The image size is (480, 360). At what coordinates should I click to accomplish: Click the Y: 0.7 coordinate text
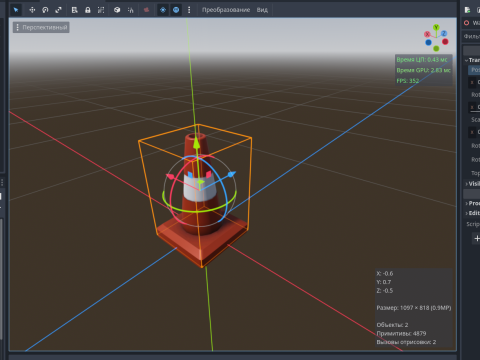tap(384, 282)
